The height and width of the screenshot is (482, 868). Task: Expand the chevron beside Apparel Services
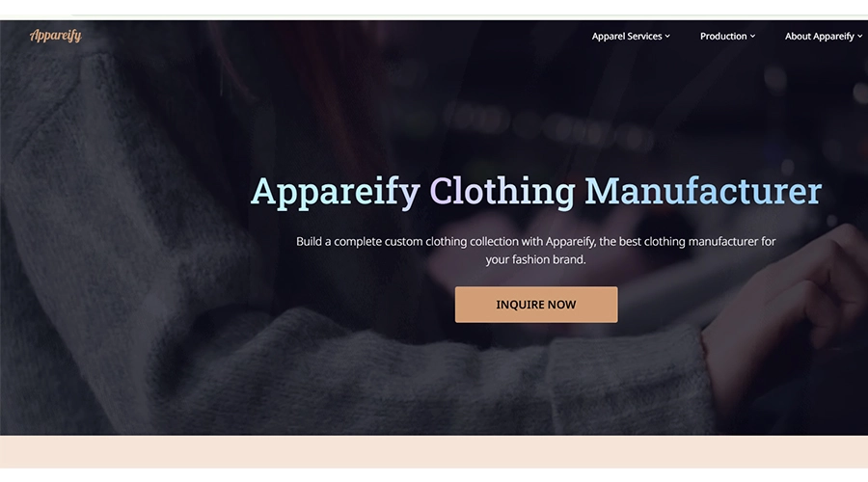[x=667, y=37]
